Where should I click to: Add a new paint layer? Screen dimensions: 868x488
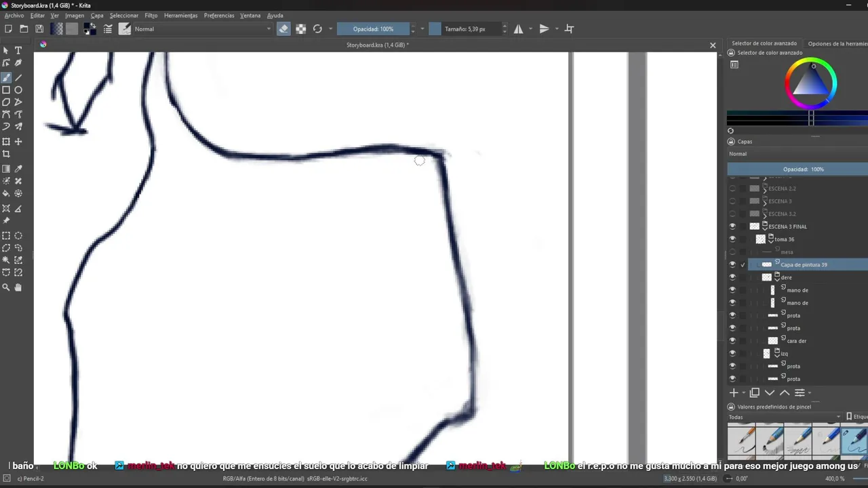coord(734,392)
